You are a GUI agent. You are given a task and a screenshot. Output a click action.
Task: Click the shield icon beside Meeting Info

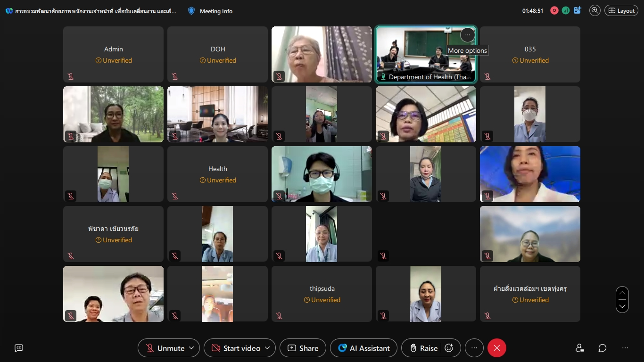191,11
